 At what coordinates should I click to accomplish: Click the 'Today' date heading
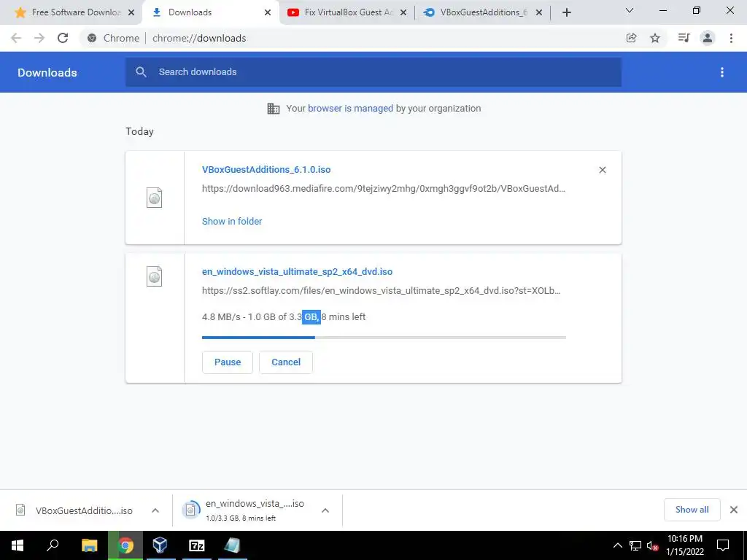tap(139, 131)
